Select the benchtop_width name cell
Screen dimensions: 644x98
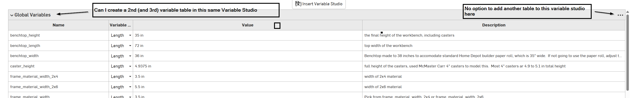(x=24, y=56)
